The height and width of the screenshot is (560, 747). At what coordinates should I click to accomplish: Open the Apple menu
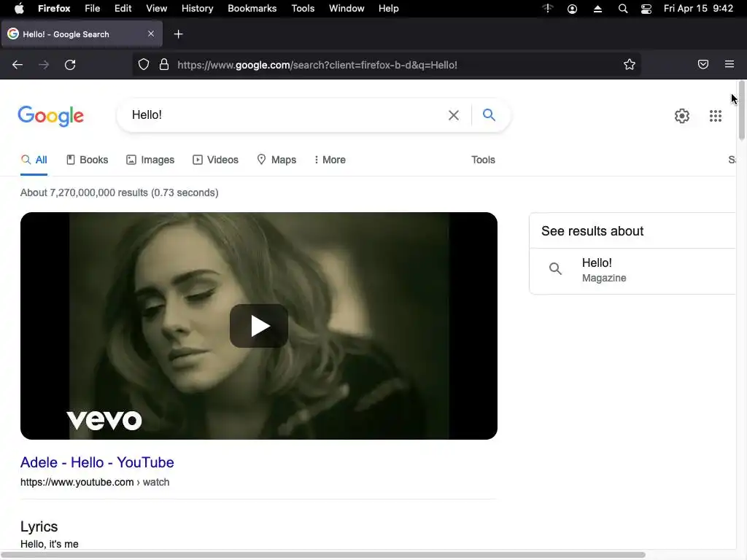point(19,9)
